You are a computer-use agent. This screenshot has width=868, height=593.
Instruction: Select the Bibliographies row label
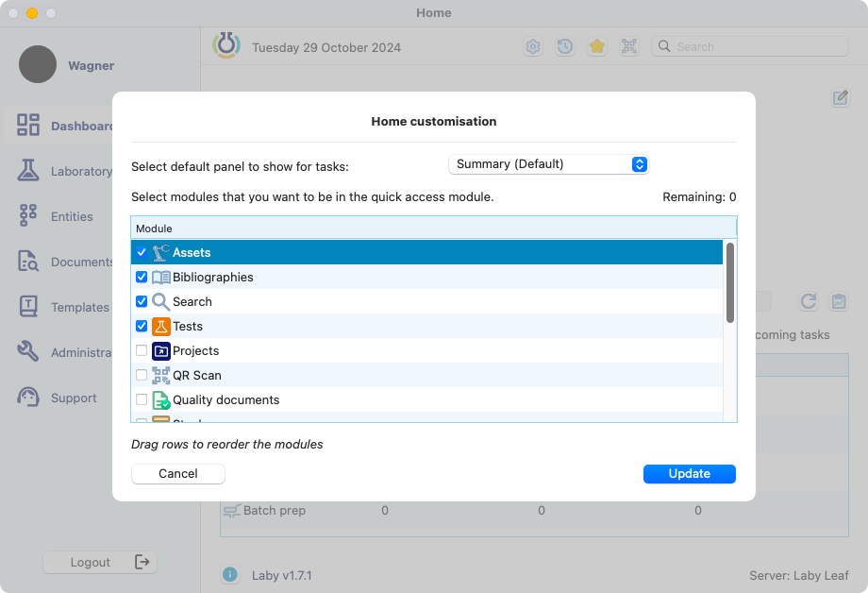213,277
